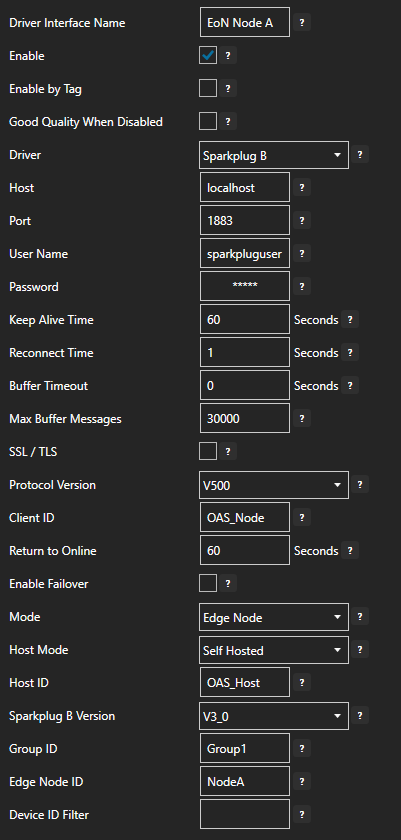Click the Keep Alive Time field
Image resolution: width=401 pixels, height=840 pixels.
[245, 319]
